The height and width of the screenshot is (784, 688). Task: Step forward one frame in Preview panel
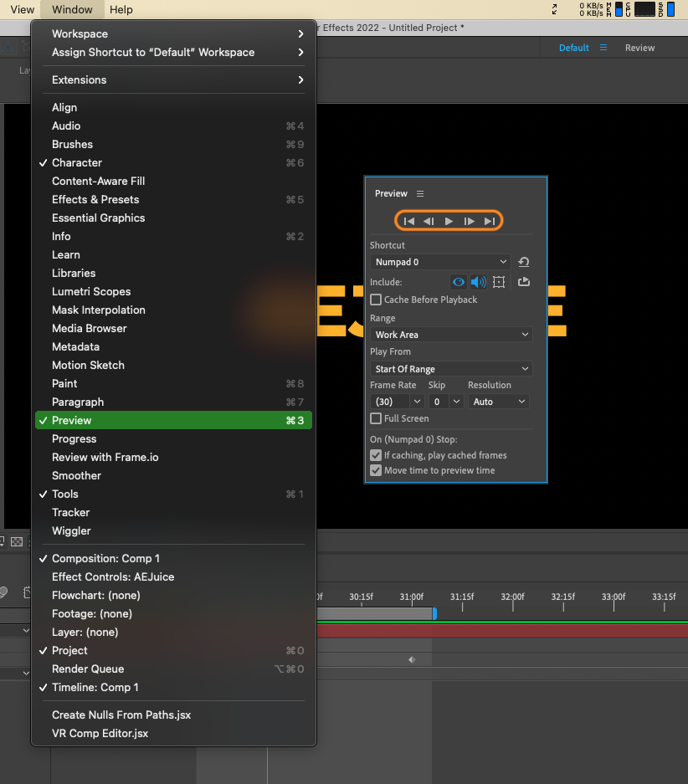click(469, 221)
